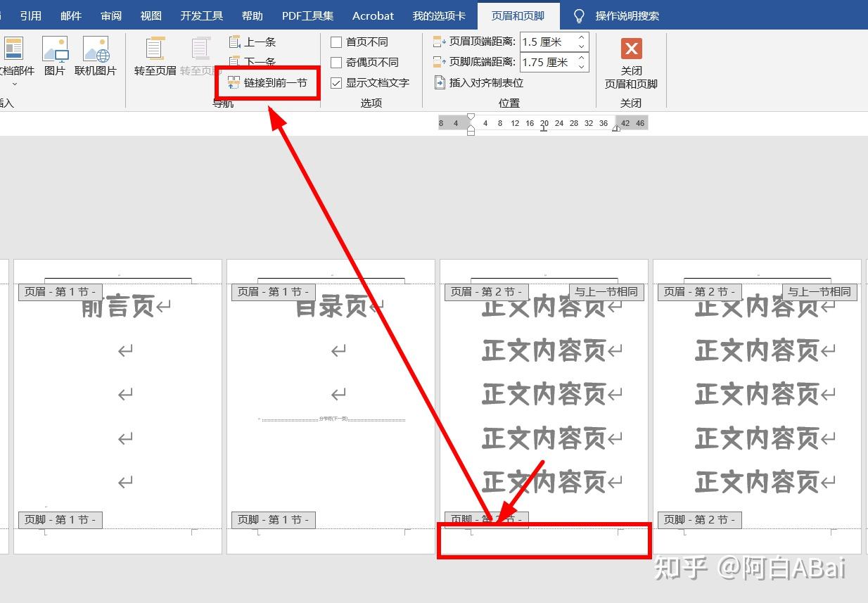Increase 页眉顶端距离 spinner value
The width and height of the screenshot is (868, 603).
tap(582, 38)
